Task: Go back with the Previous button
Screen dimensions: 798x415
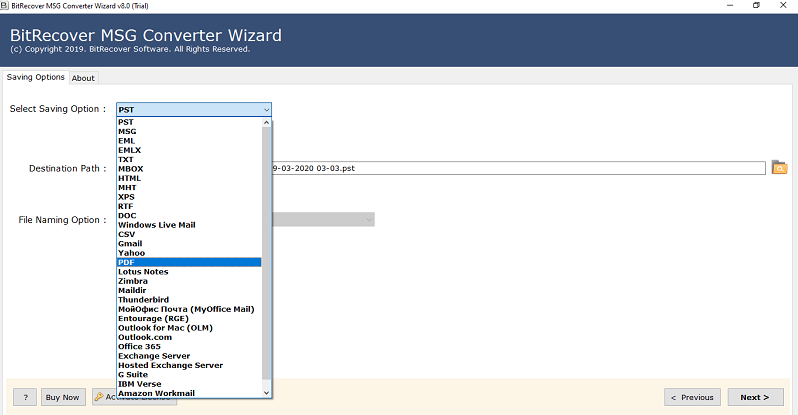Action: click(692, 397)
